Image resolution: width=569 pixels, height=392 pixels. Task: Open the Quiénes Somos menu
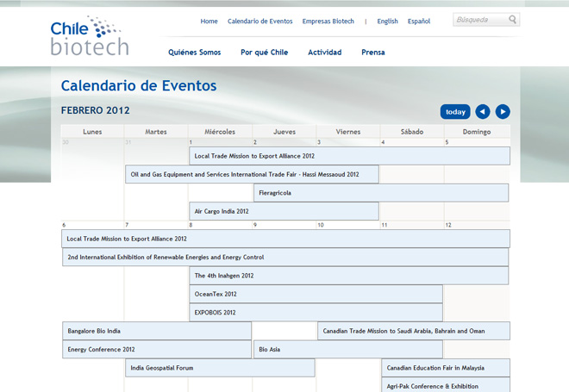[195, 53]
